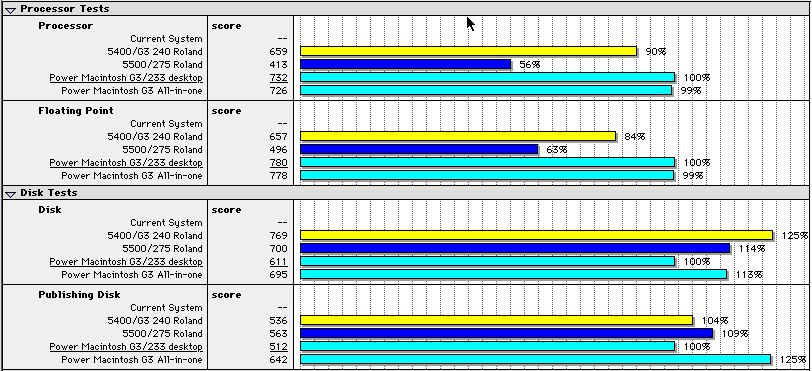The image size is (812, 371).
Task: Click the underlined 732 Processor score
Action: 279,78
